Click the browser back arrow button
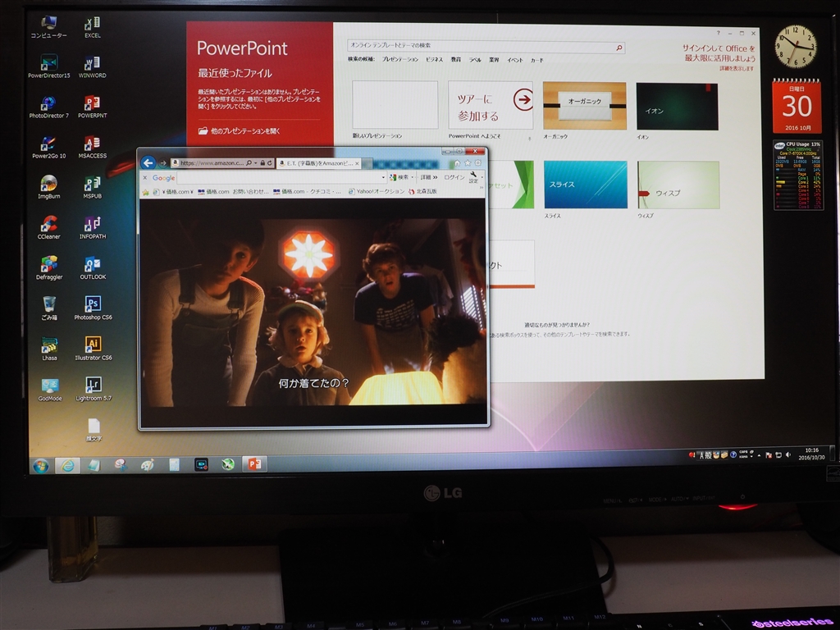Image resolution: width=840 pixels, height=630 pixels. click(x=148, y=162)
